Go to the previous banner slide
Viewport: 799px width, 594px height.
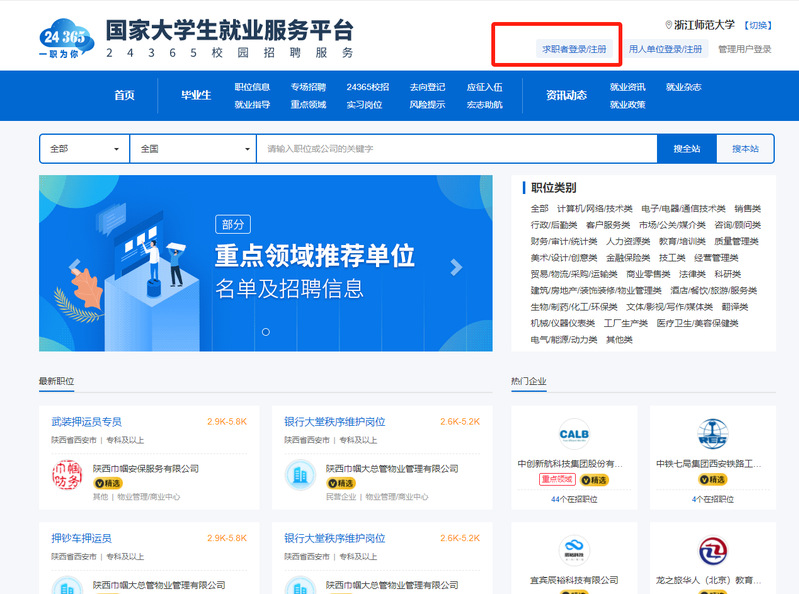pyautogui.click(x=75, y=265)
